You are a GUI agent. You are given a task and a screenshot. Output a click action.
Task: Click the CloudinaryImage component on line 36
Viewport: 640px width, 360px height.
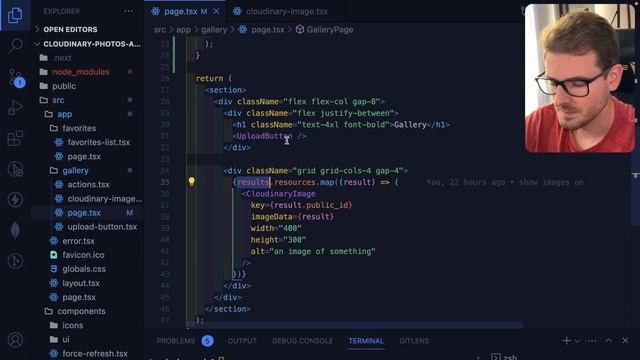click(281, 194)
